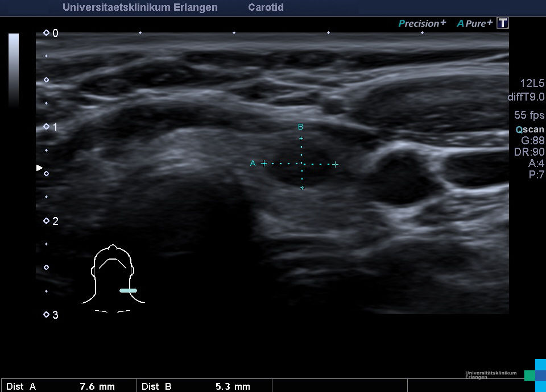This screenshot has width=546, height=392.
Task: Select left caliper cross of Dist A
Action: [x=264, y=164]
